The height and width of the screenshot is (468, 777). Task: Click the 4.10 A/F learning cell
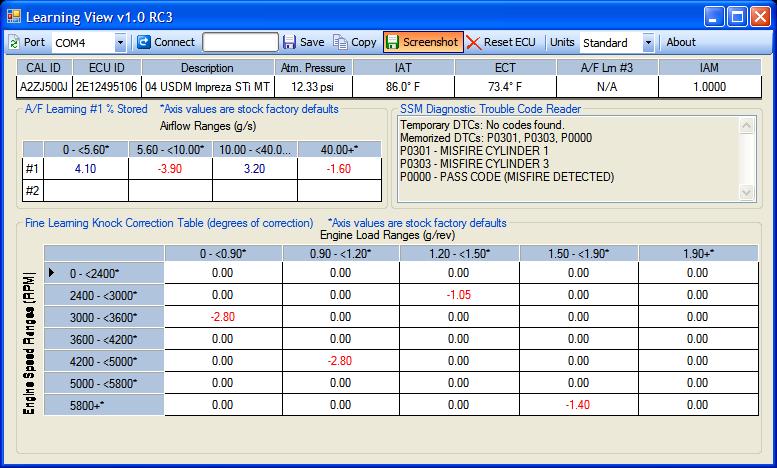click(x=84, y=168)
